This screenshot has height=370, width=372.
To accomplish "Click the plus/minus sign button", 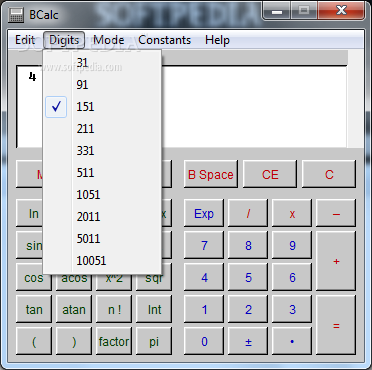I will click(x=248, y=341).
